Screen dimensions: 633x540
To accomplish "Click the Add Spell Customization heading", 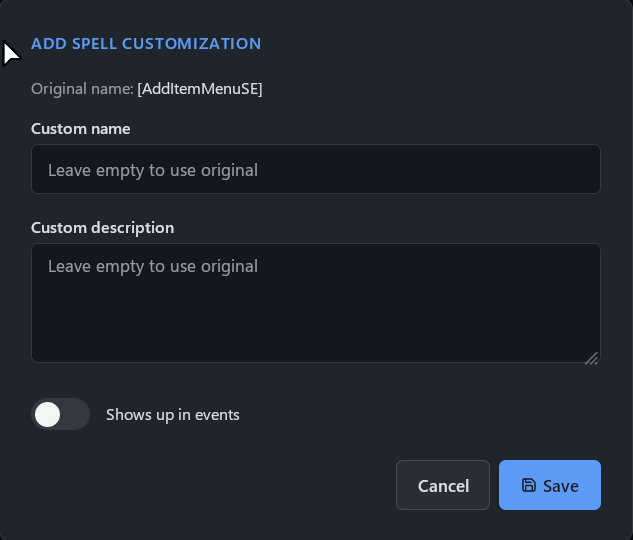I will click(x=146, y=44).
